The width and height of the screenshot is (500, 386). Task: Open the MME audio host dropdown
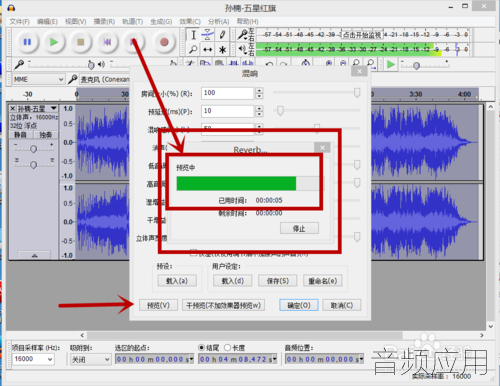pos(38,79)
